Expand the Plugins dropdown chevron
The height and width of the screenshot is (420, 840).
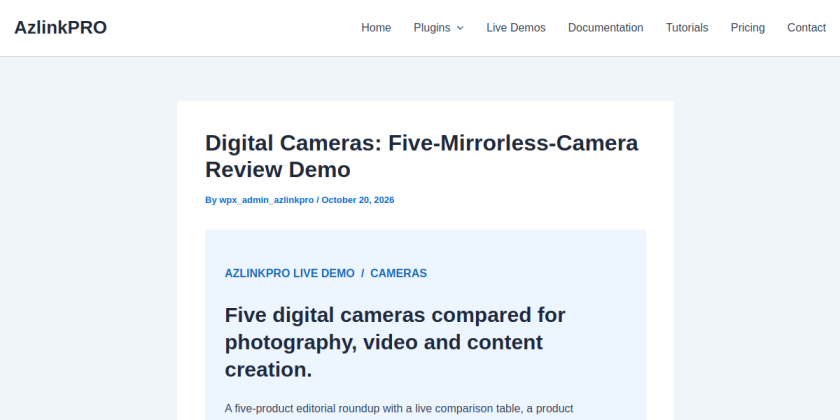point(460,28)
